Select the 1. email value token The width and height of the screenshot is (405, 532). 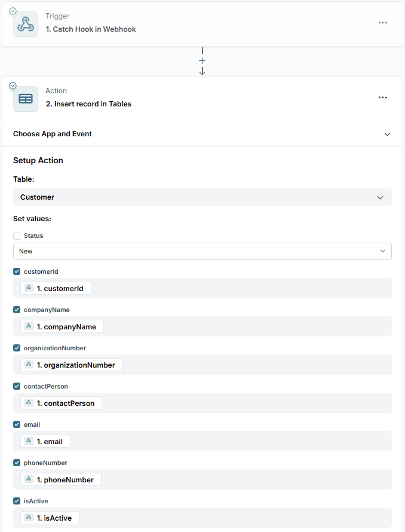pos(45,441)
